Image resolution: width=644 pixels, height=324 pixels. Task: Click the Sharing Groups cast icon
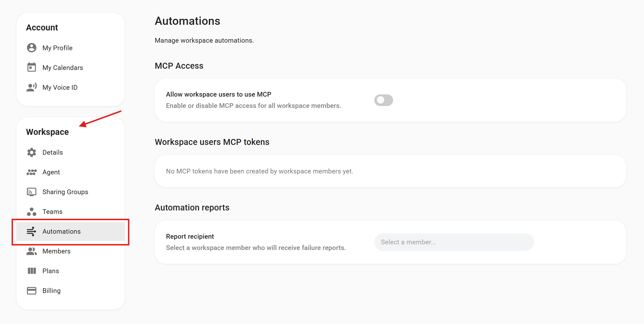click(x=32, y=192)
